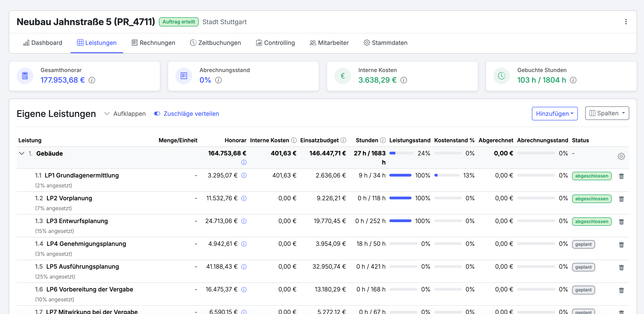Click geplant status badge of LP5 Ausführungsplanung
644x314 pixels.
[583, 267]
